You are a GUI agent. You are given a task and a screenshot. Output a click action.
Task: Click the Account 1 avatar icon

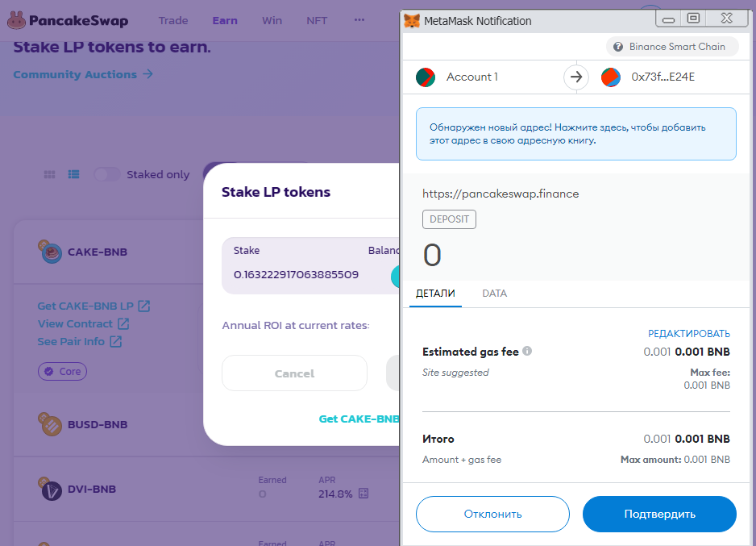coord(426,77)
